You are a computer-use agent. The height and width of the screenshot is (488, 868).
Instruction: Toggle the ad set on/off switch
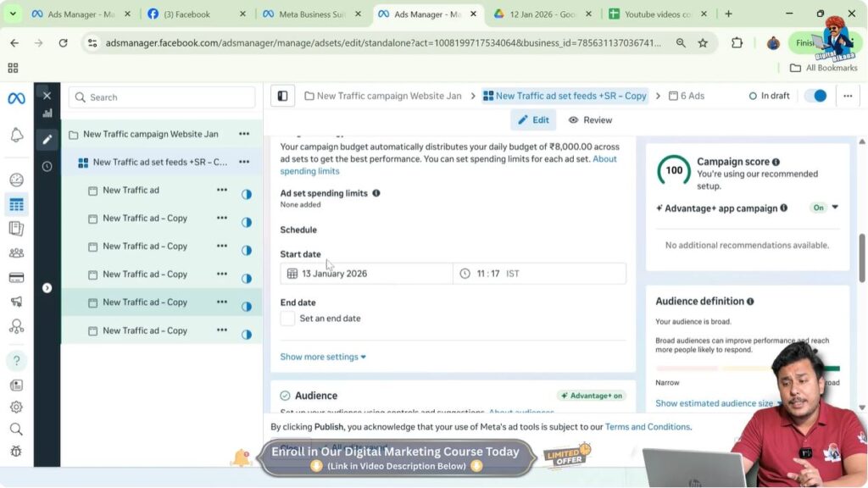pyautogui.click(x=815, y=96)
